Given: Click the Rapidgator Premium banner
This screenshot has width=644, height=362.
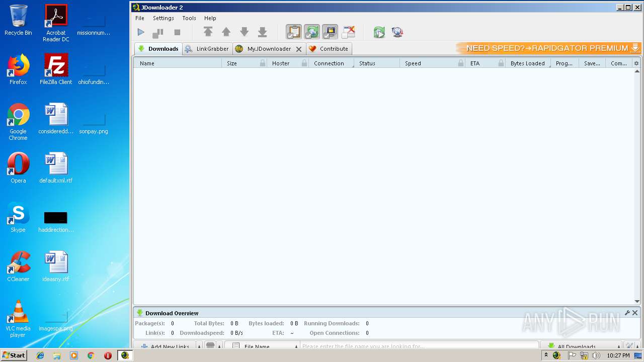Looking at the screenshot, I should [x=548, y=48].
